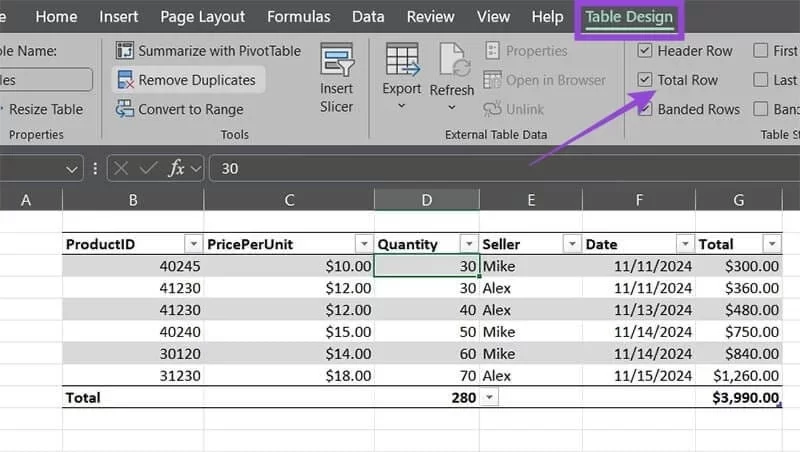Click the Refresh icon

pos(452,61)
